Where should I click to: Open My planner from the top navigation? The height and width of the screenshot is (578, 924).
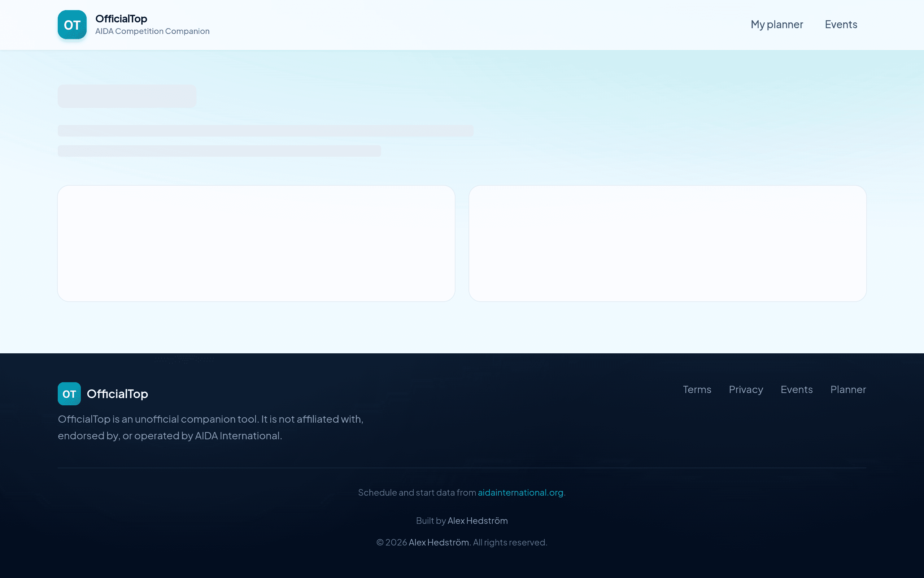tap(777, 25)
